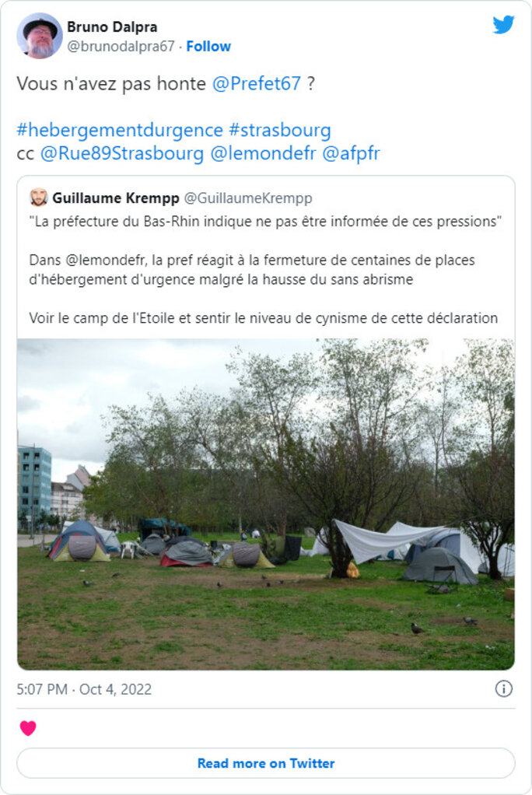Open the tweet info circle icon
Image resolution: width=532 pixels, height=795 pixels.
point(503,688)
